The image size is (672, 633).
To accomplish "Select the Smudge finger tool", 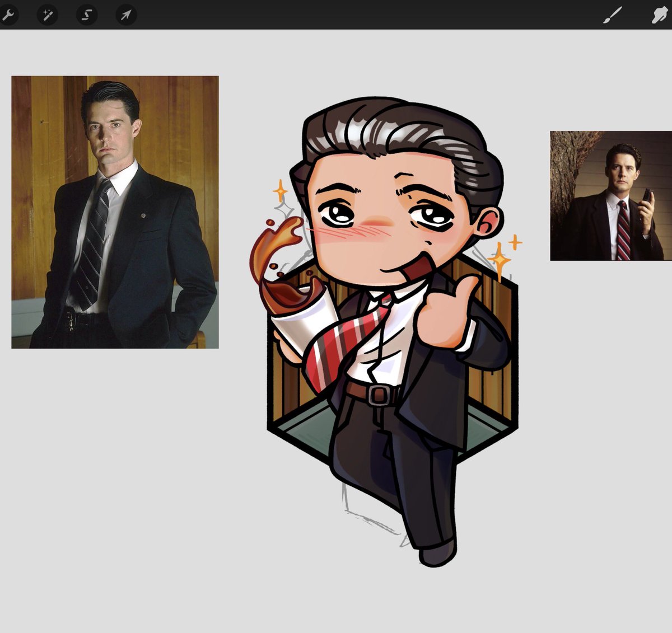I will [x=661, y=15].
